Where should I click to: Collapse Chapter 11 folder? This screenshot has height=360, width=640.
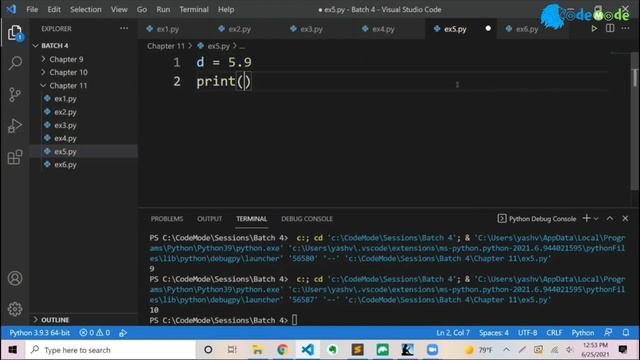[68, 85]
